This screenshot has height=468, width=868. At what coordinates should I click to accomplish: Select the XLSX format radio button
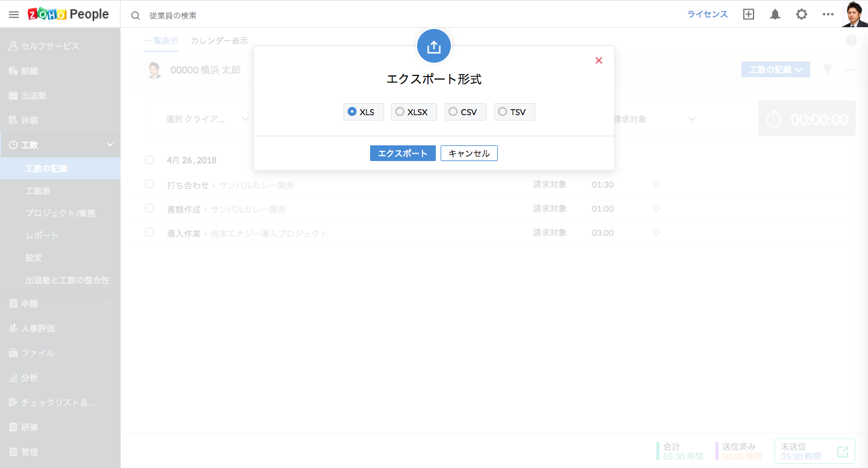point(400,112)
